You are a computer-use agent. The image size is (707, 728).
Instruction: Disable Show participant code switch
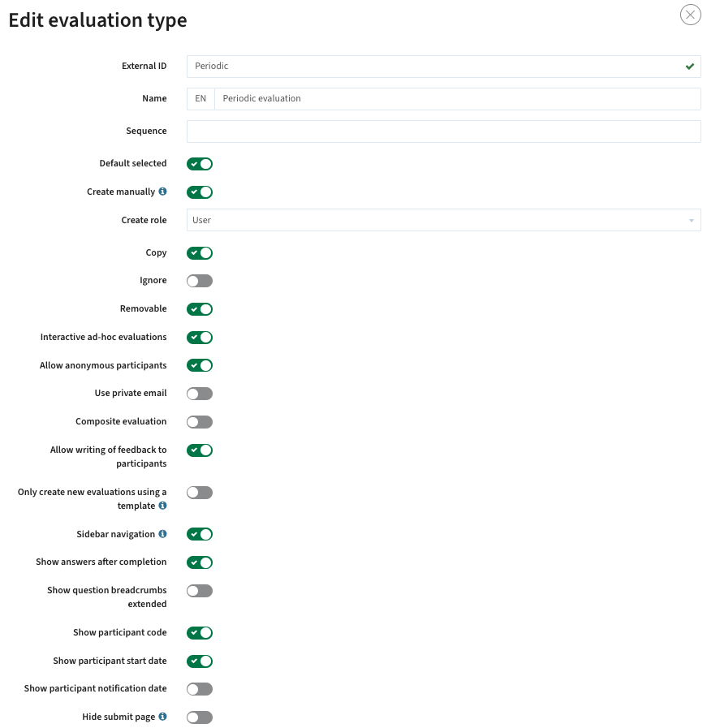click(x=200, y=633)
